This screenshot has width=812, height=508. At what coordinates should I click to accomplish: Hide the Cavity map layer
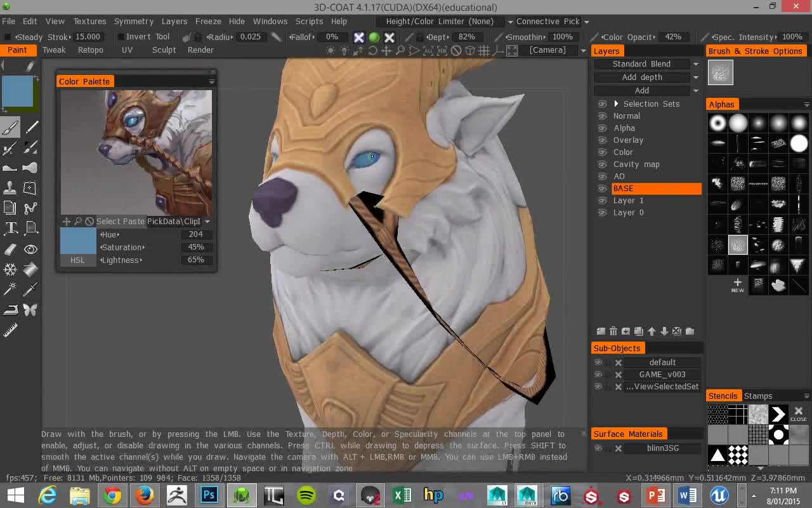click(x=602, y=164)
